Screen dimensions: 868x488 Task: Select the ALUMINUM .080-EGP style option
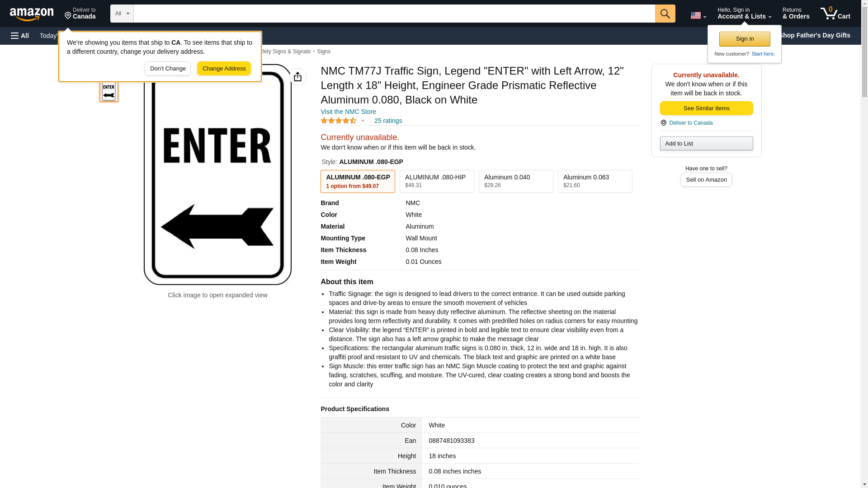pyautogui.click(x=358, y=181)
